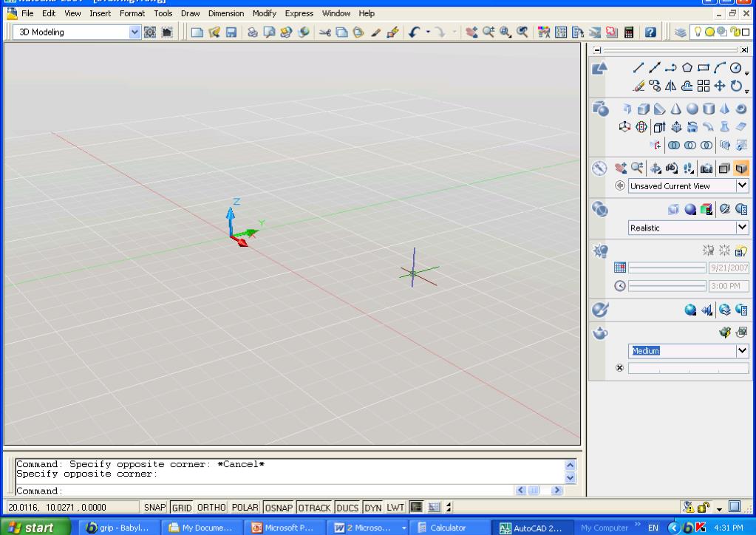Click the Undo arrow in toolbar
The height and width of the screenshot is (535, 756).
pos(414,33)
